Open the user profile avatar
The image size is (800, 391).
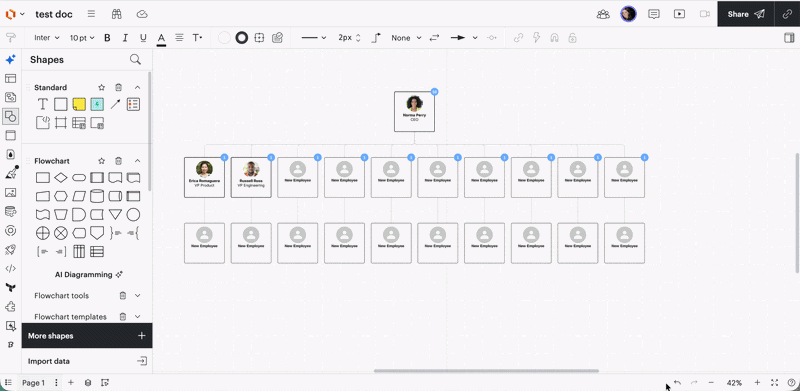tap(629, 14)
